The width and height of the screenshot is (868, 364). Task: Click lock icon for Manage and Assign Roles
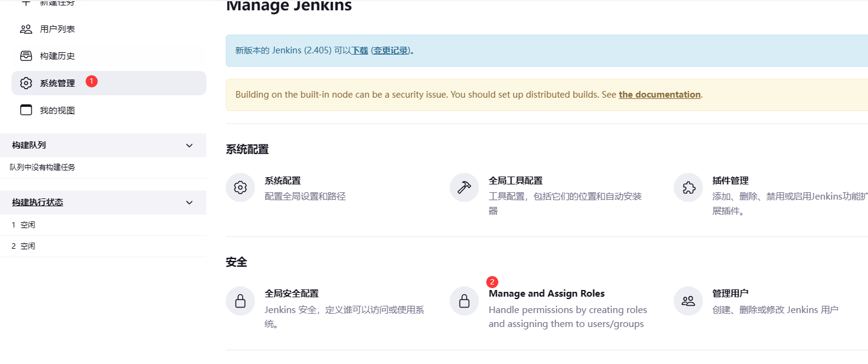click(x=464, y=301)
